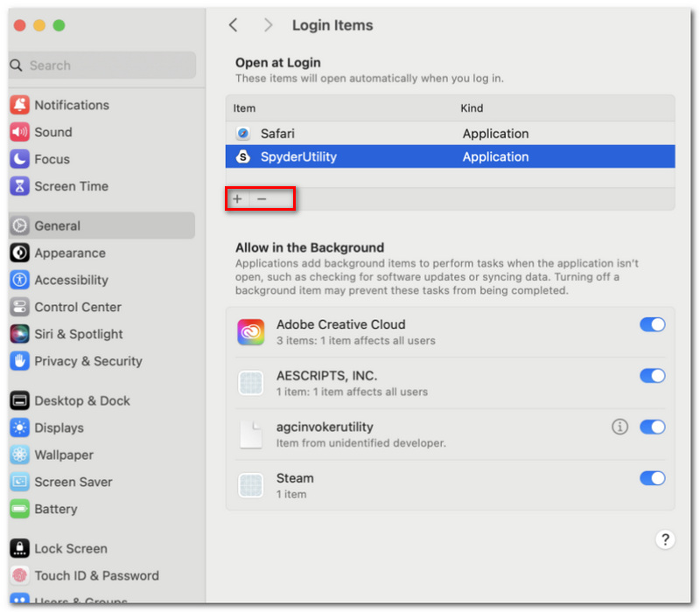Click the AESCRIPTS, INC. label
Viewport: 700px width, 612px height.
click(x=326, y=376)
